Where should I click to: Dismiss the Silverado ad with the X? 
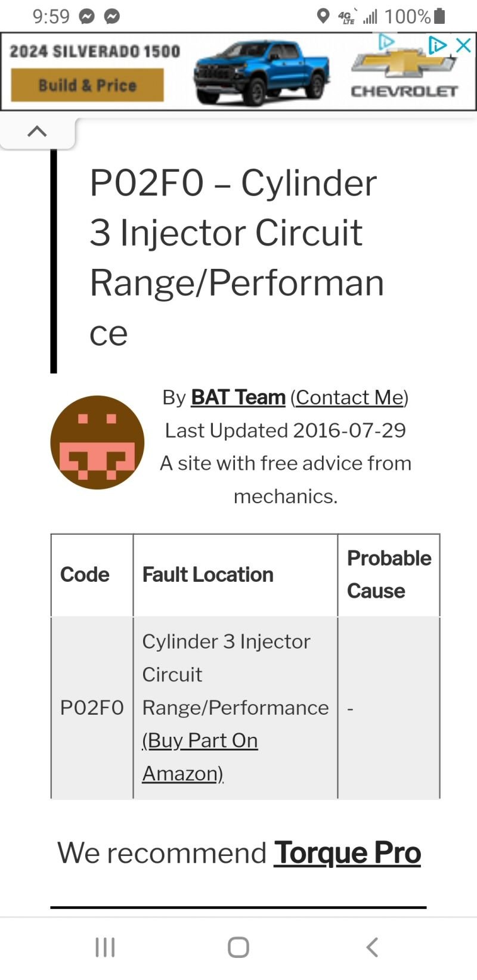coord(463,45)
